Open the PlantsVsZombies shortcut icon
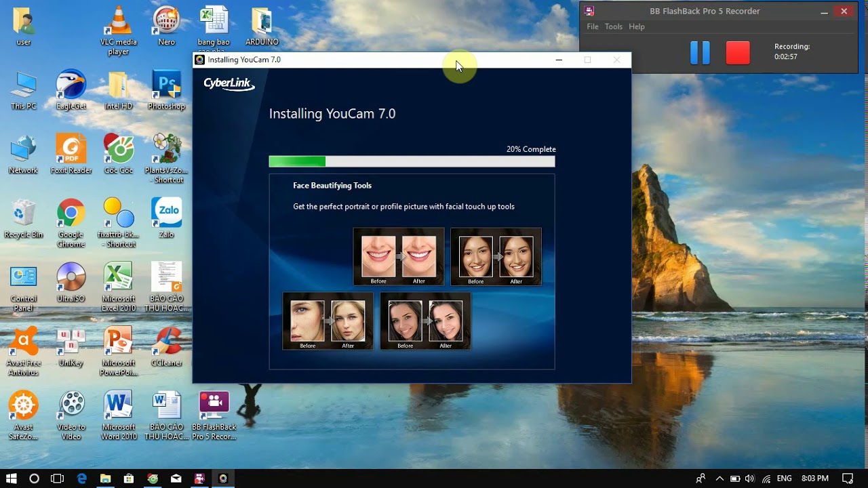Viewport: 868px width, 488px height. 166,159
